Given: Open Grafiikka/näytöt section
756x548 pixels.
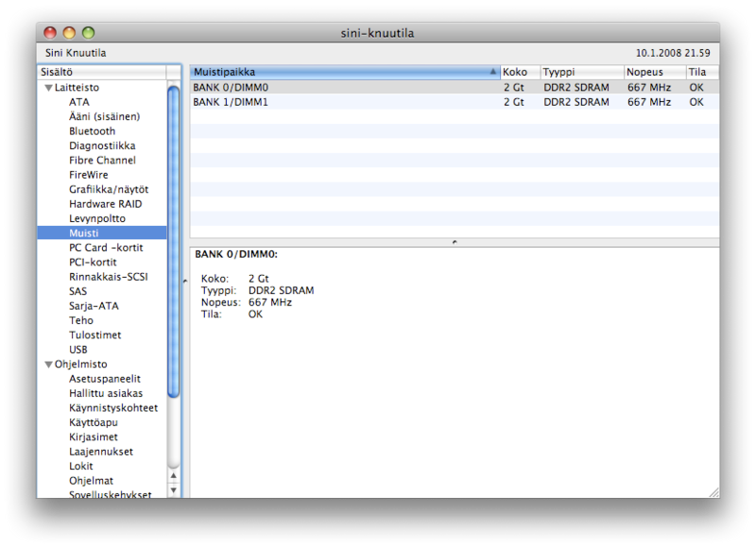Looking at the screenshot, I should point(109,189).
